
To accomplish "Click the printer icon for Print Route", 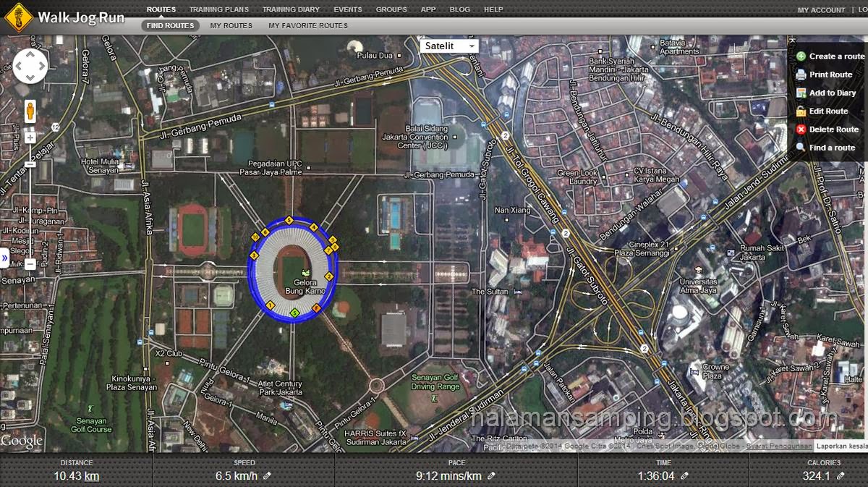I will point(801,75).
